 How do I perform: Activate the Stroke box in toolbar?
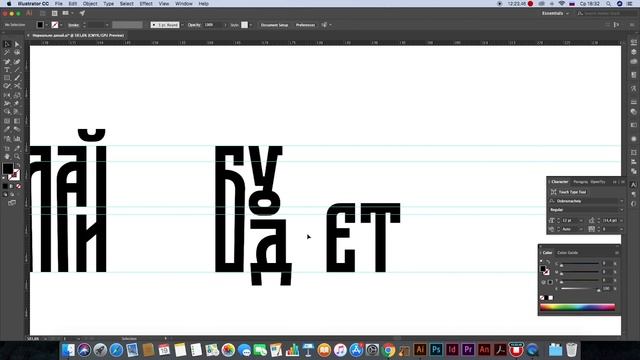[14, 175]
